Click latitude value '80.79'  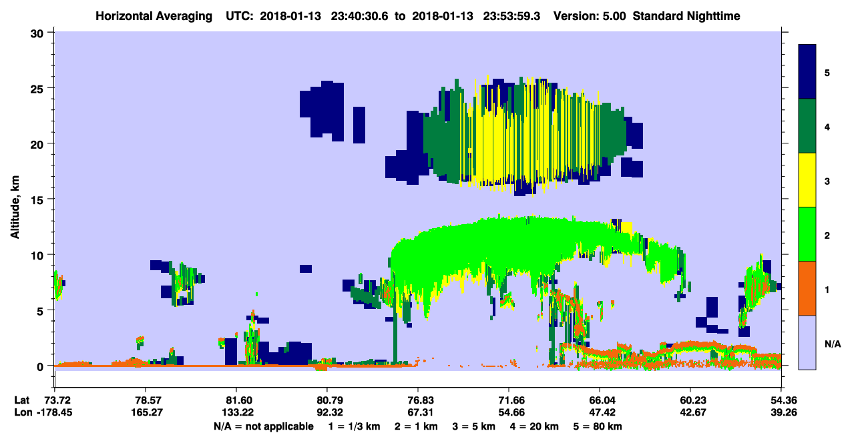tap(327, 400)
